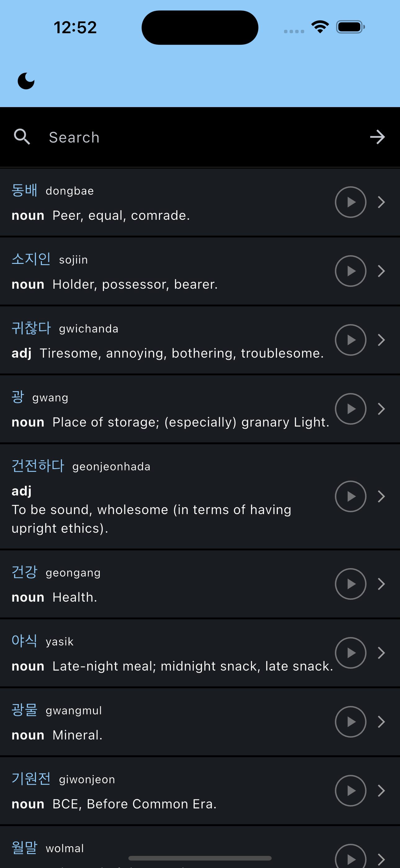Screen dimensions: 400x868
Task: Play pronunciation of 귀찮다 gwichanda
Action: click(350, 340)
